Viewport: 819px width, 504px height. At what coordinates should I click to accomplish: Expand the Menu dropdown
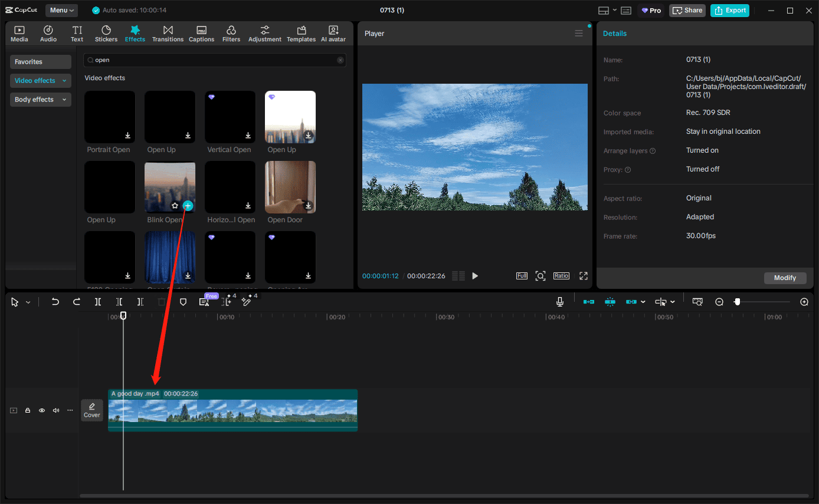click(61, 11)
